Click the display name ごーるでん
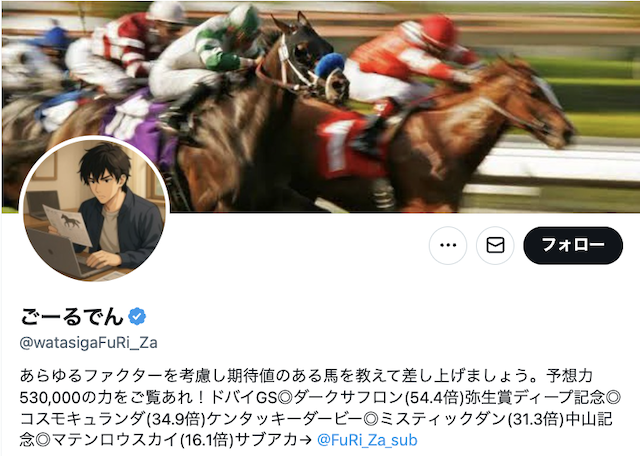640x456 pixels. 72,316
